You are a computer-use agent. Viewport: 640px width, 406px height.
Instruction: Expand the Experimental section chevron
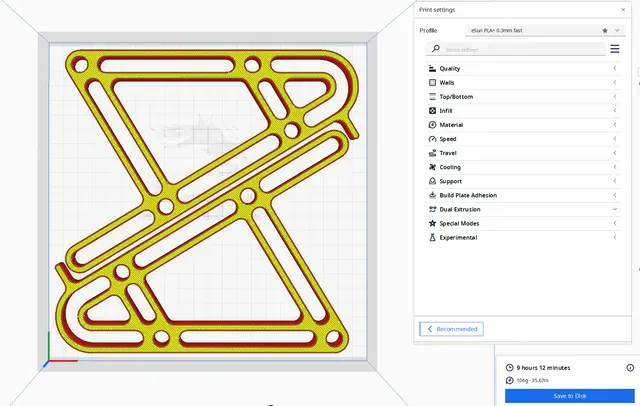(615, 237)
